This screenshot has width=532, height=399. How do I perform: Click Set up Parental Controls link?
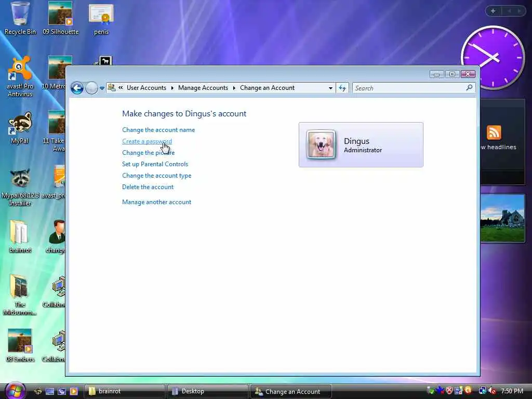[x=155, y=164]
